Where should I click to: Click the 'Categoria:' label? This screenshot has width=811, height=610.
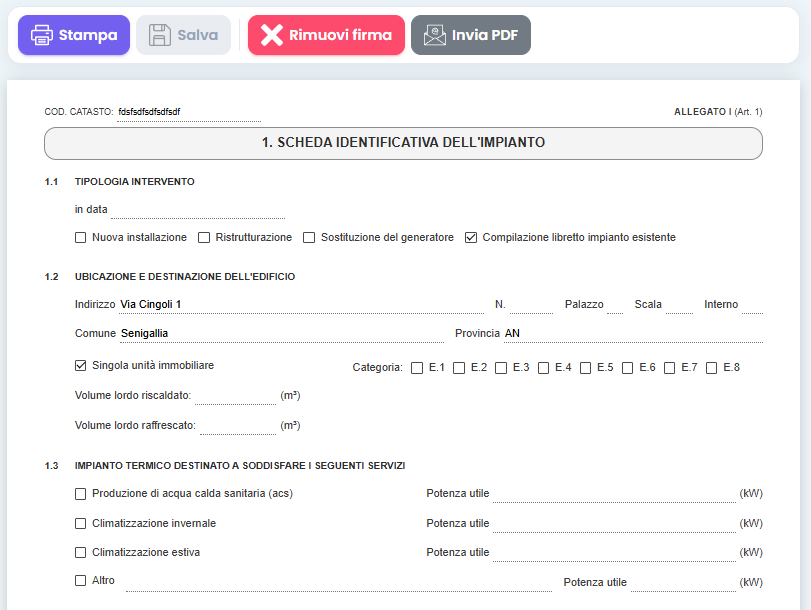(378, 367)
